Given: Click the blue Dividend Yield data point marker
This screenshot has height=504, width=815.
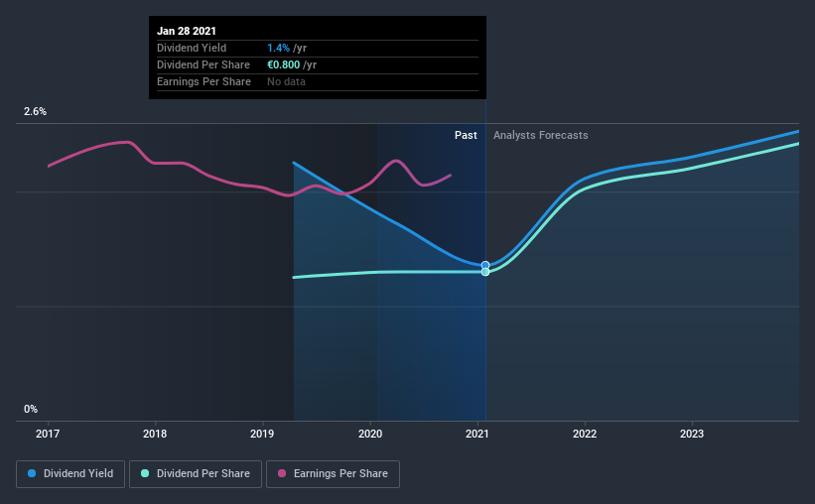Looking at the screenshot, I should 485,266.
